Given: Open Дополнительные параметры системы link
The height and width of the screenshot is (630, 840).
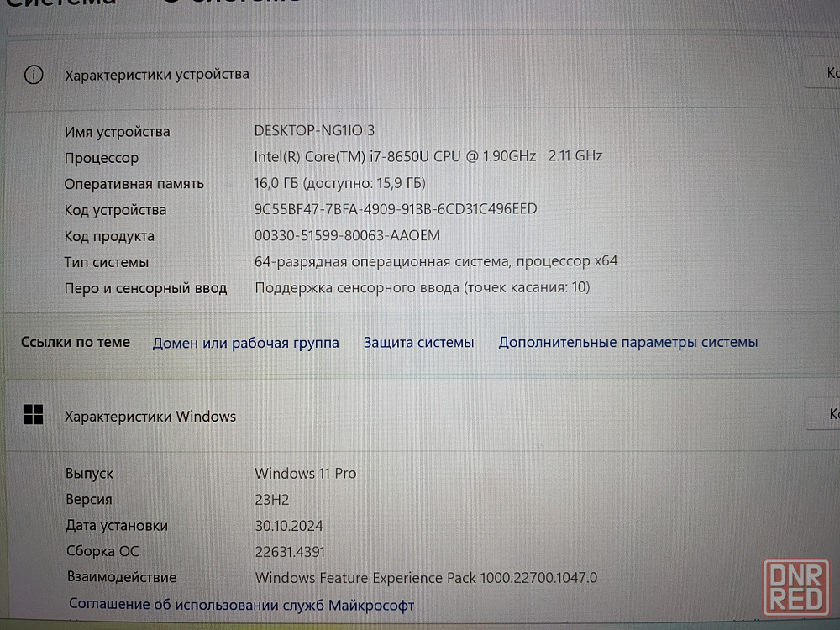Looking at the screenshot, I should [x=627, y=343].
